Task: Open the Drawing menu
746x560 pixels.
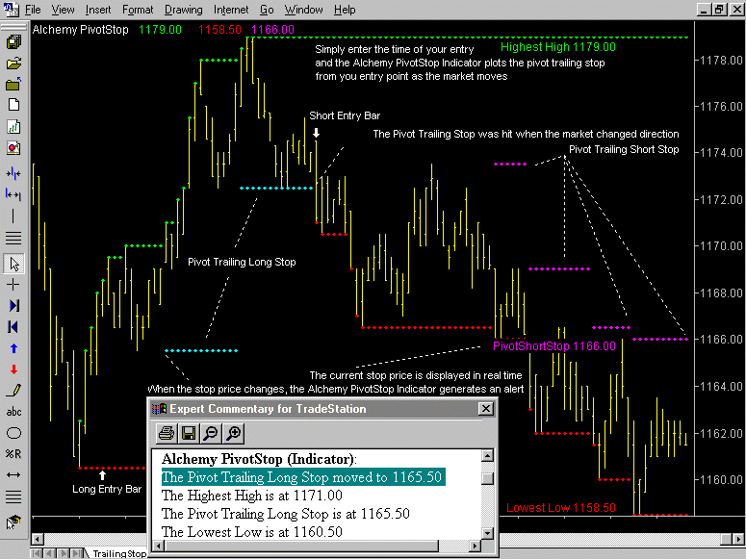Action: point(183,10)
